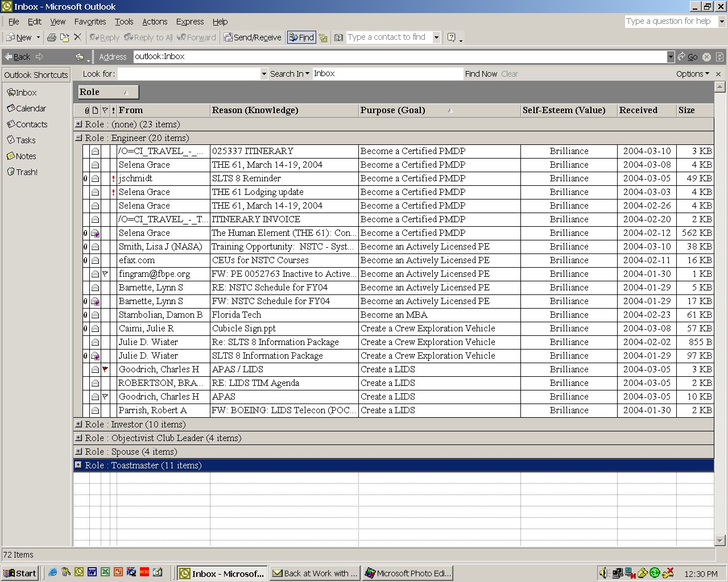Click the Type a question for help box
The height and width of the screenshot is (582, 728).
(671, 22)
